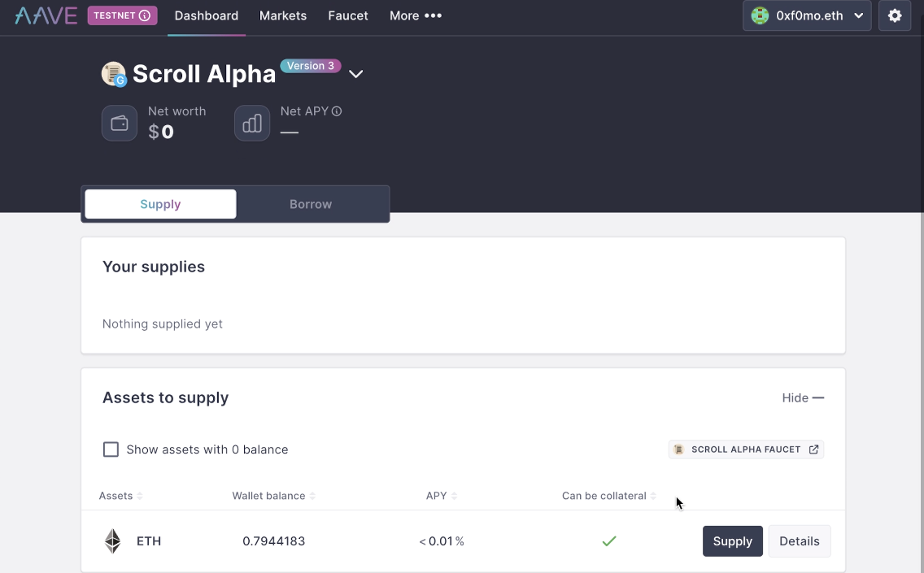Go to the Markets page
This screenshot has height=573, width=924.
coord(283,15)
